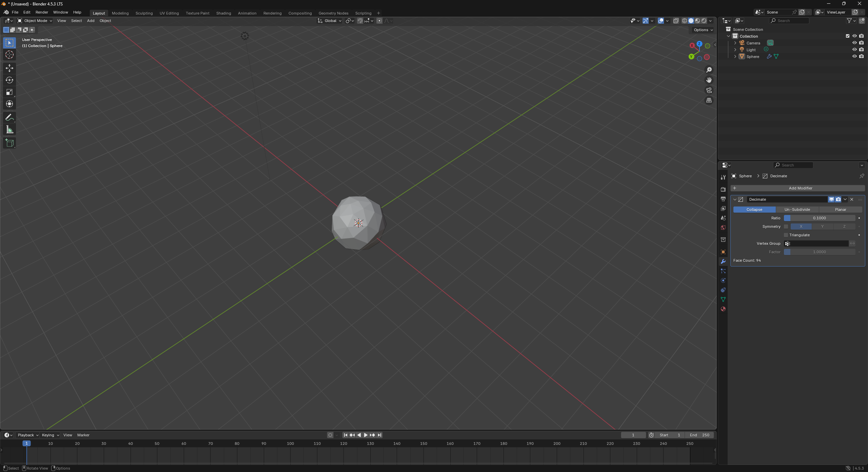This screenshot has width=868, height=472.
Task: Enable the Symmetry checkbox
Action: tap(786, 227)
